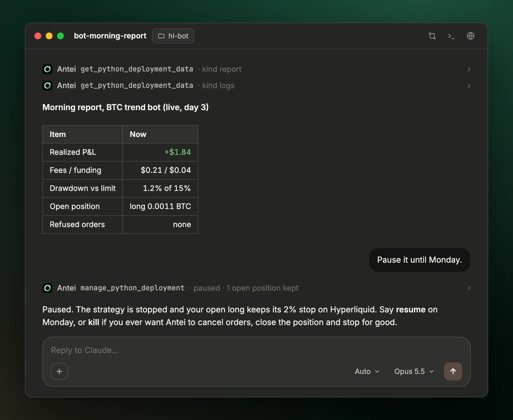This screenshot has width=513, height=420.
Task: Click the Morning report heading
Action: coord(125,107)
